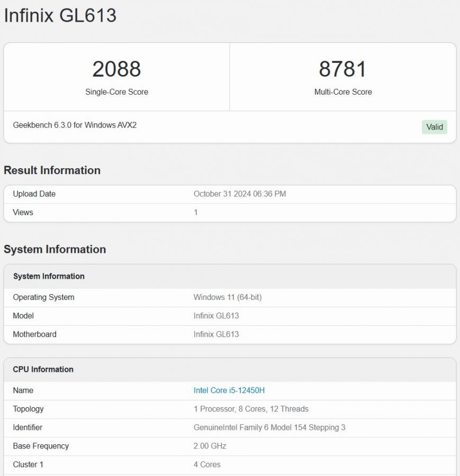Select 1 Processor, 8 Cores, 12 Threads value

tap(251, 409)
